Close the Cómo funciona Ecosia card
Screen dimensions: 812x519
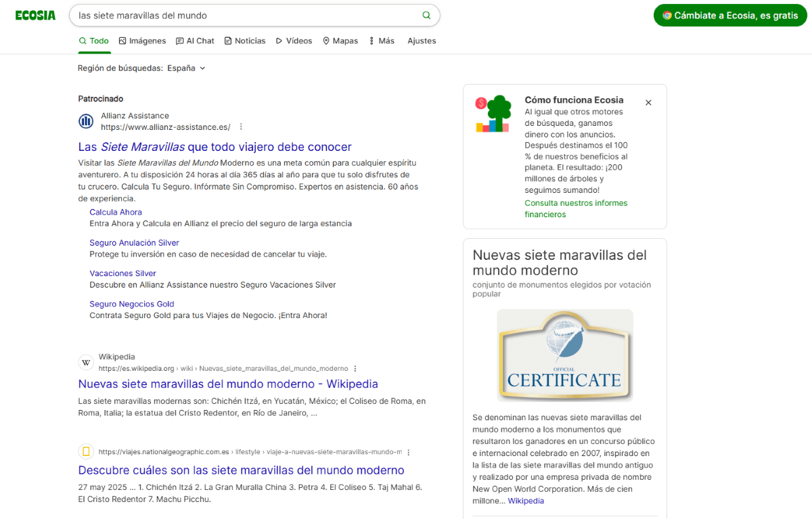[648, 103]
